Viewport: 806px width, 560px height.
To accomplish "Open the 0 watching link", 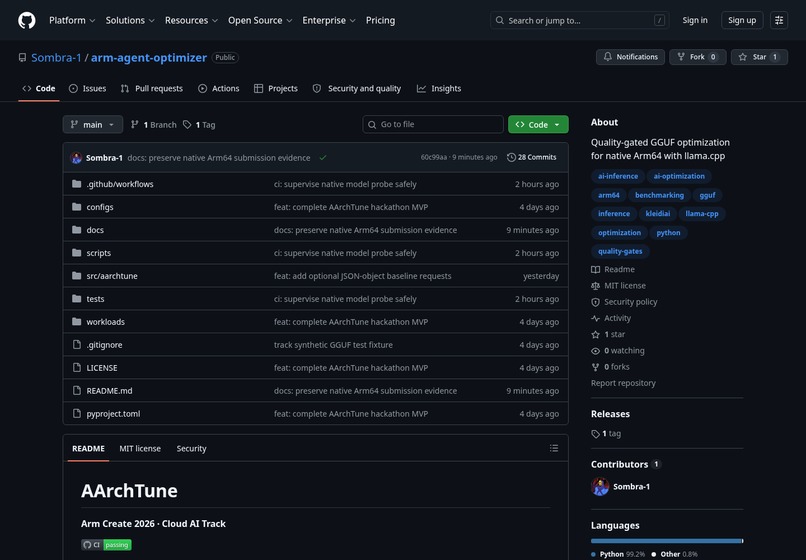I will tap(618, 351).
